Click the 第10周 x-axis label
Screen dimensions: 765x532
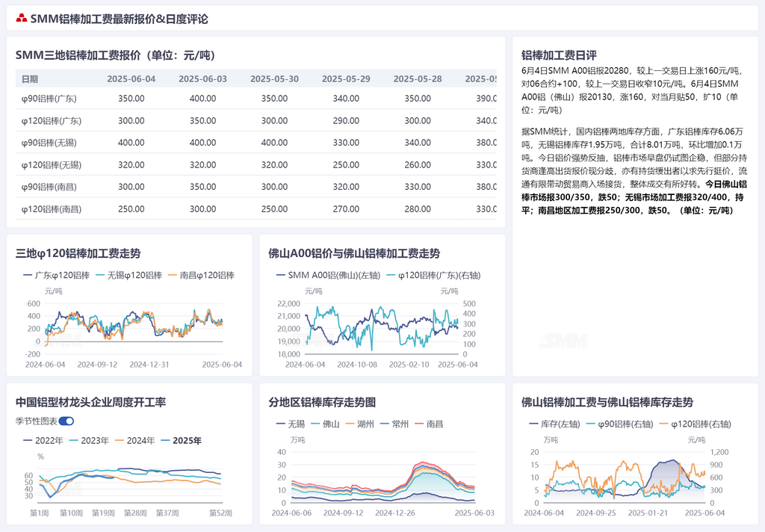(x=71, y=513)
